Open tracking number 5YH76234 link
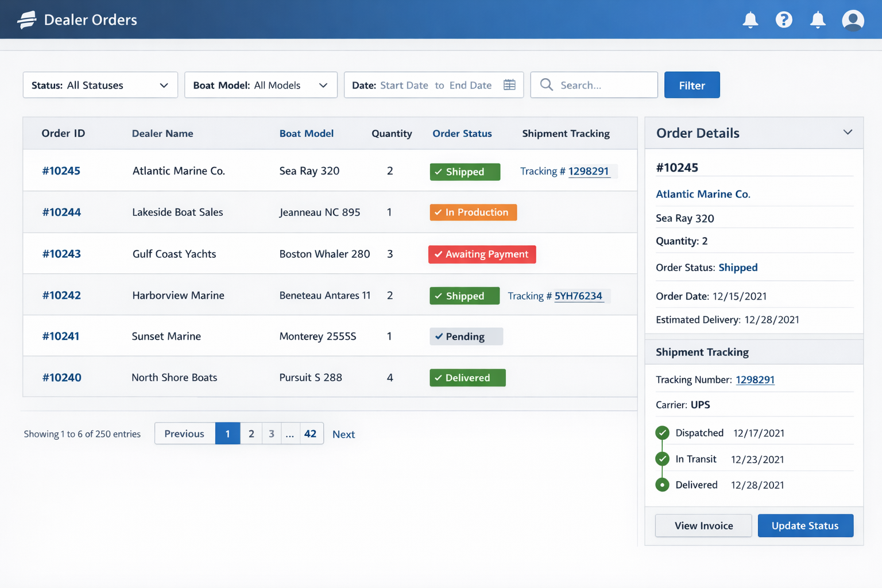The width and height of the screenshot is (882, 588). [x=578, y=296]
